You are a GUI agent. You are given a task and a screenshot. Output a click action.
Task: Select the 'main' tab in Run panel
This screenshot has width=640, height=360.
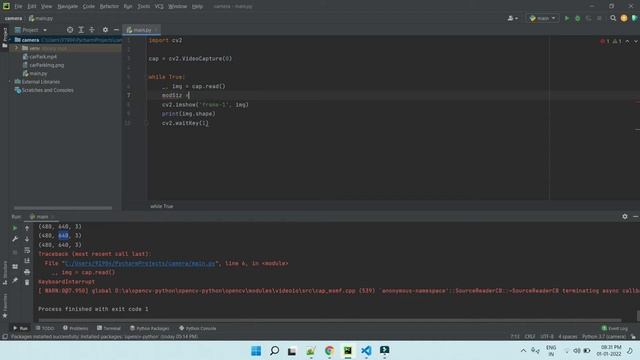coord(42,217)
